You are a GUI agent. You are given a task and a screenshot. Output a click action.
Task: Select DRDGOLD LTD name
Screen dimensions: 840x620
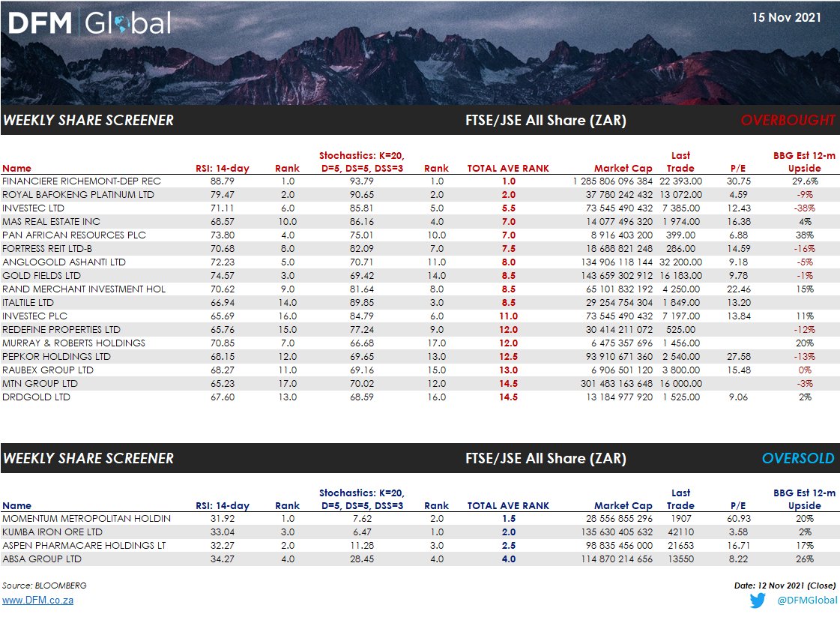(36, 397)
